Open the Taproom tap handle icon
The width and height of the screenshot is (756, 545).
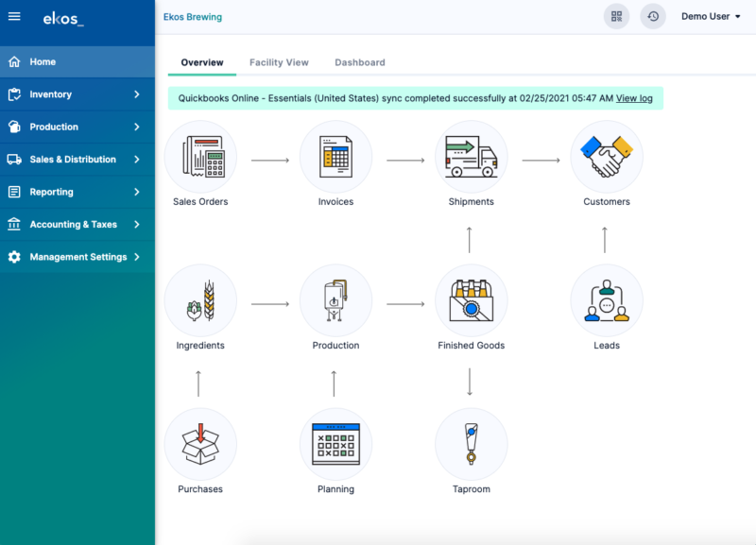click(x=471, y=444)
